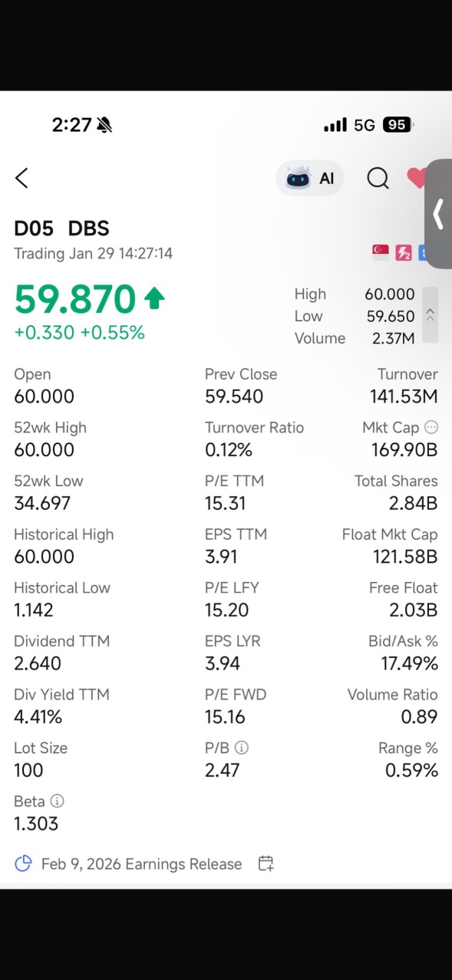Tap the Singapore flag market icon
The height and width of the screenshot is (980, 452).
pos(381,253)
